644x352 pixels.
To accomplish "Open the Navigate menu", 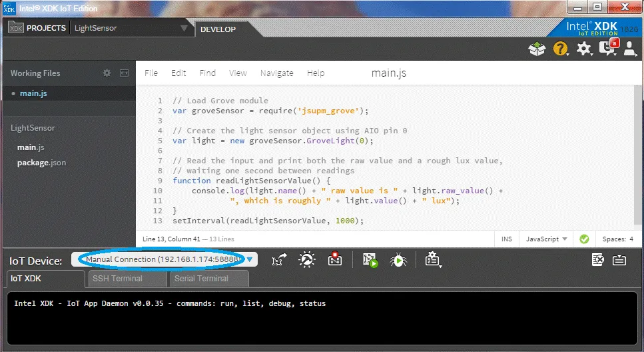I will point(276,73).
